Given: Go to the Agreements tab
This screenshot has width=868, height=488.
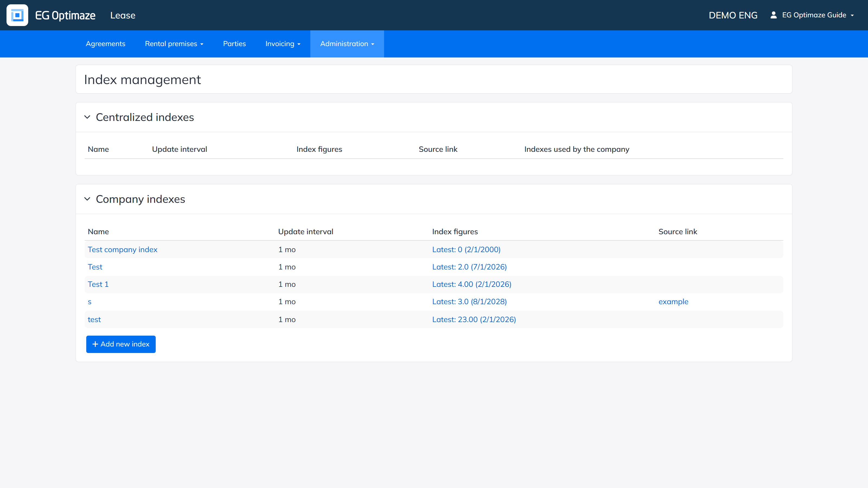Looking at the screenshot, I should pos(106,44).
